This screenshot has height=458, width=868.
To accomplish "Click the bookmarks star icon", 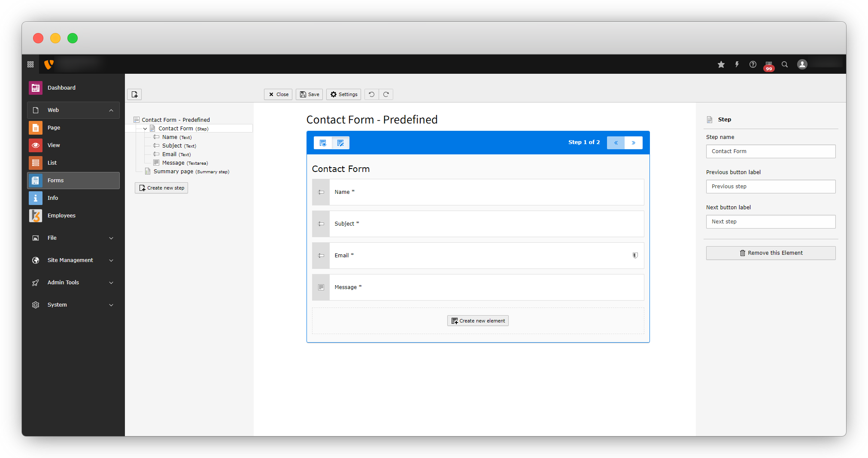I will 721,64.
